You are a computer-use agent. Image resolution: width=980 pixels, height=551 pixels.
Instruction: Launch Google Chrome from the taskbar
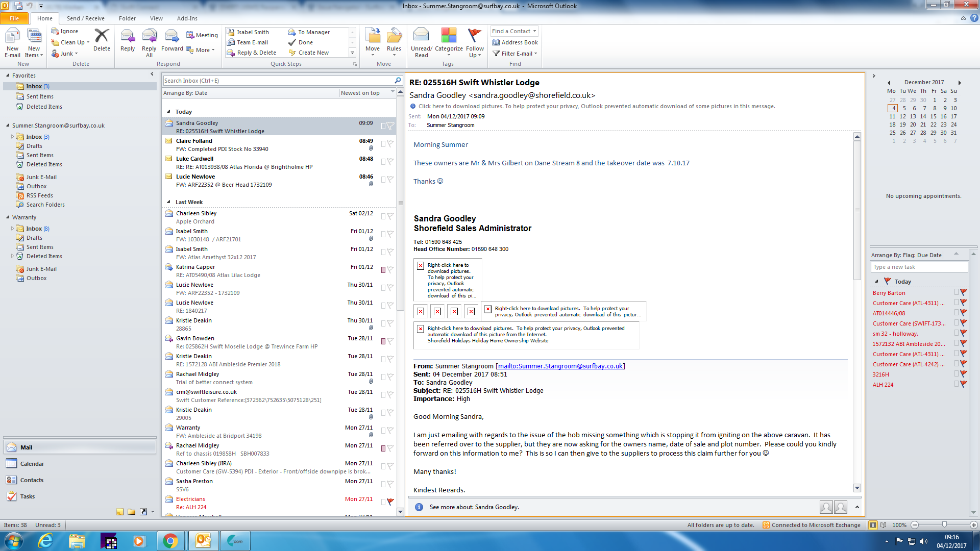[170, 541]
